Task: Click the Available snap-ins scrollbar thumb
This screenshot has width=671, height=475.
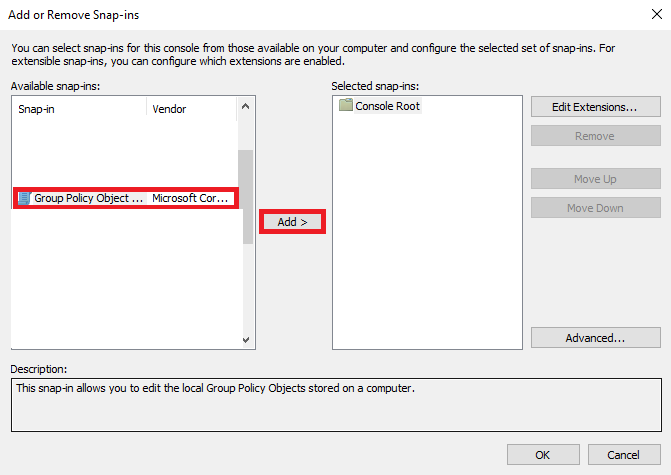Action: 246,197
